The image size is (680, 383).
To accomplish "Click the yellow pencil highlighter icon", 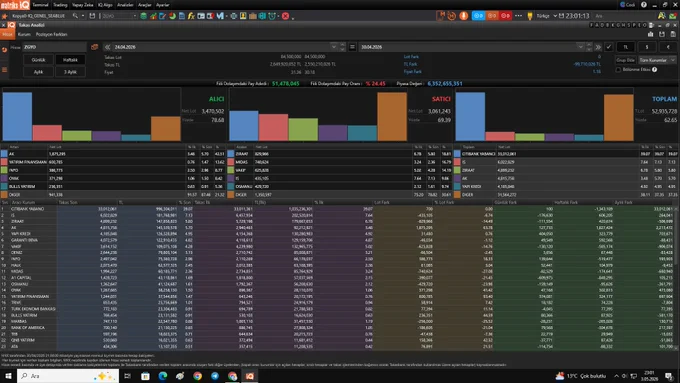I will click(530, 16).
